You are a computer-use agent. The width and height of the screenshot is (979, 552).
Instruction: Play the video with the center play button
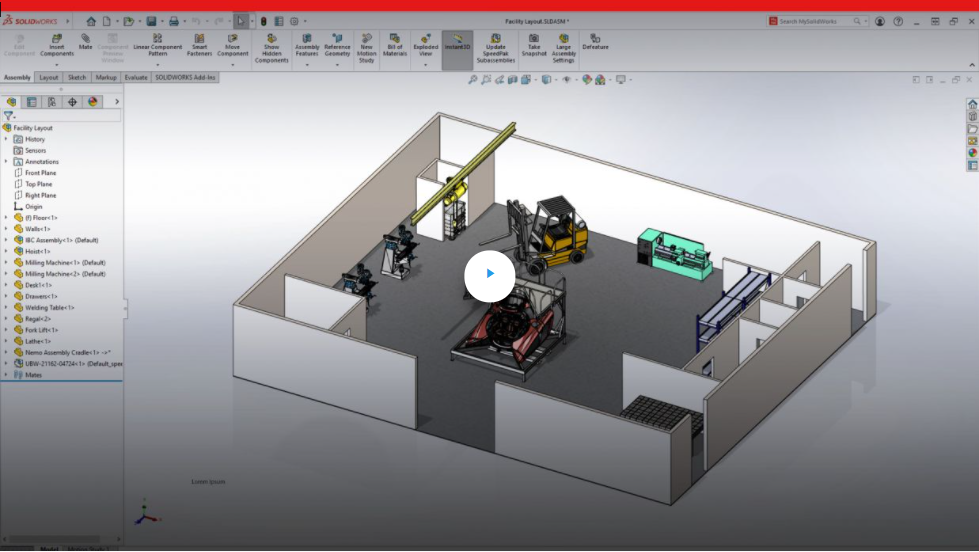(x=489, y=274)
